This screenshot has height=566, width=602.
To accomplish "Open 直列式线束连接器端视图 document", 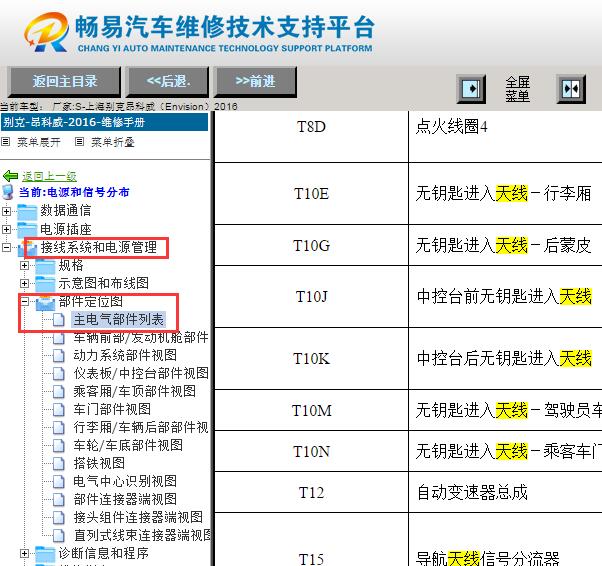I will [x=142, y=535].
